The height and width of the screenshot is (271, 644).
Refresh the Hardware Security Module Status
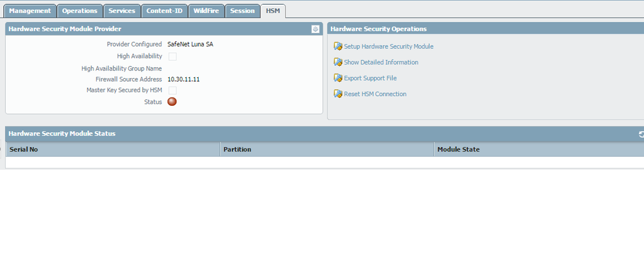(641, 134)
